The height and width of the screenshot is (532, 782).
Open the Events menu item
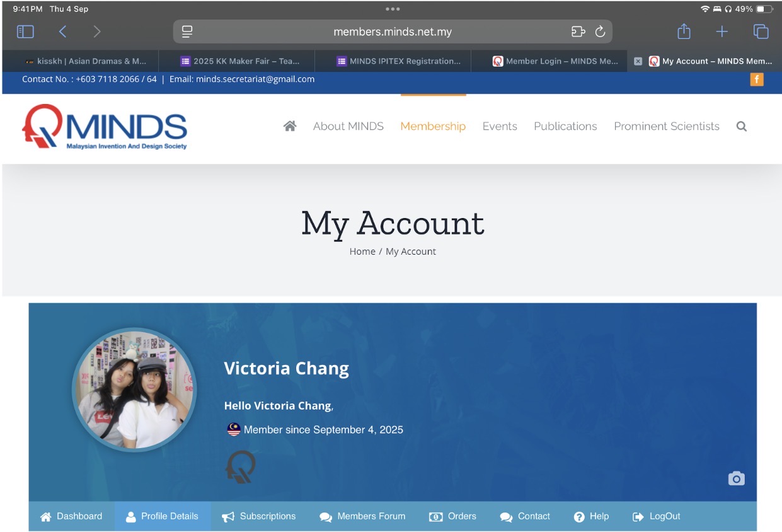point(500,126)
